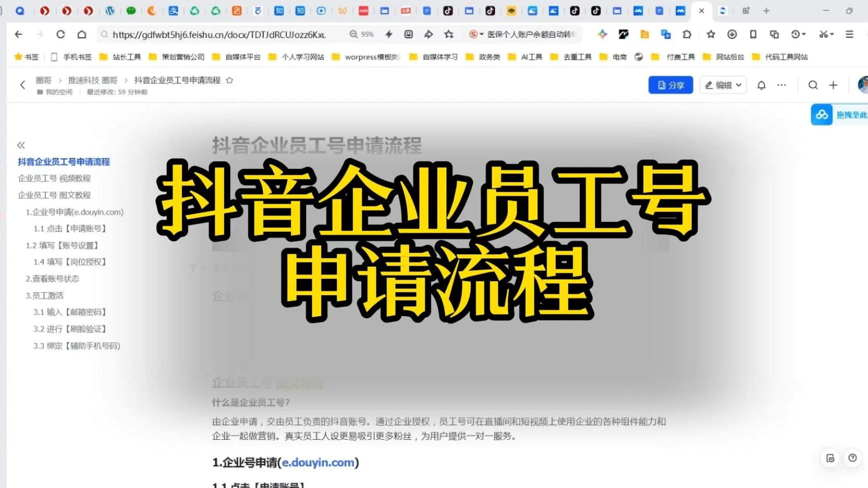The width and height of the screenshot is (868, 488).
Task: Open Feishu notifications bell
Action: pyautogui.click(x=761, y=85)
